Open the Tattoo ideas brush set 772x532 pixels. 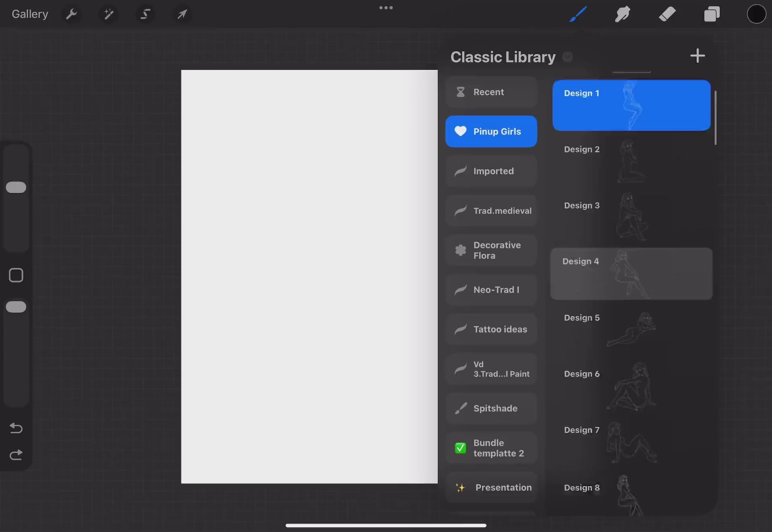point(491,329)
